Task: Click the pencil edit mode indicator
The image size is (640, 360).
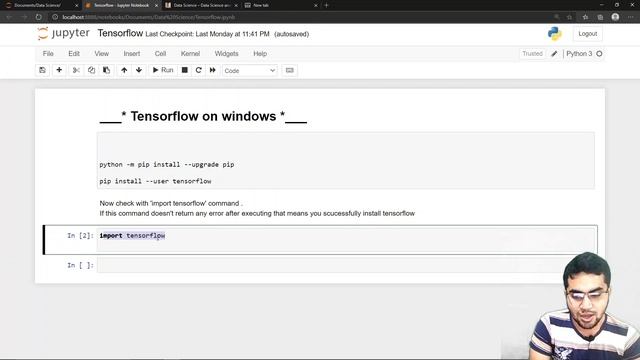Action: [554, 54]
